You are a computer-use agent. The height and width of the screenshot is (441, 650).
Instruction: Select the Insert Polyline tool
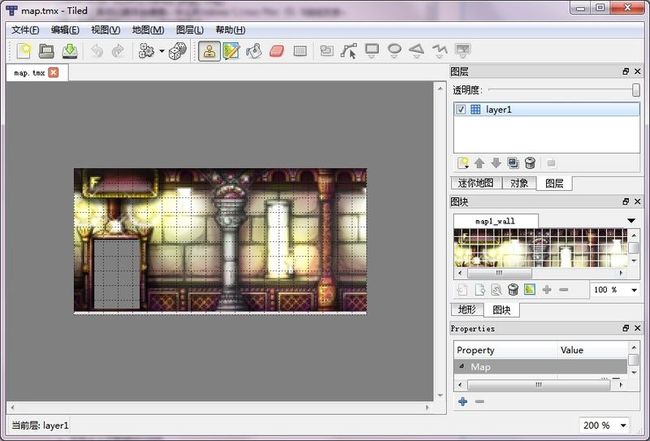point(439,51)
